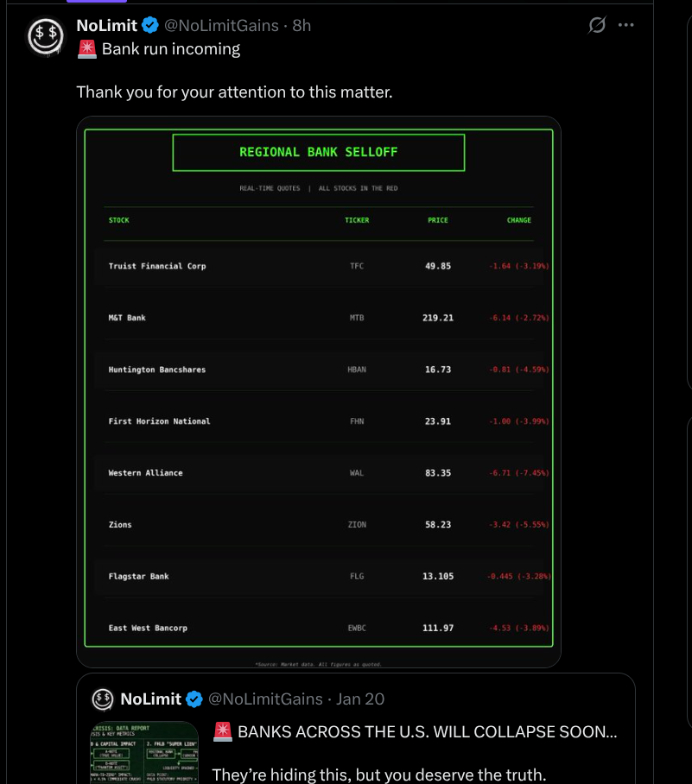692x784 pixels.
Task: Click the verified badge in the quoted tweet
Action: tap(194, 699)
